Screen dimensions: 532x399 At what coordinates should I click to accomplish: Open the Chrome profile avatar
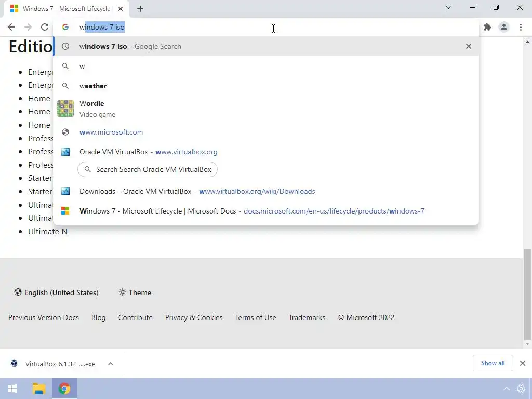tap(504, 27)
